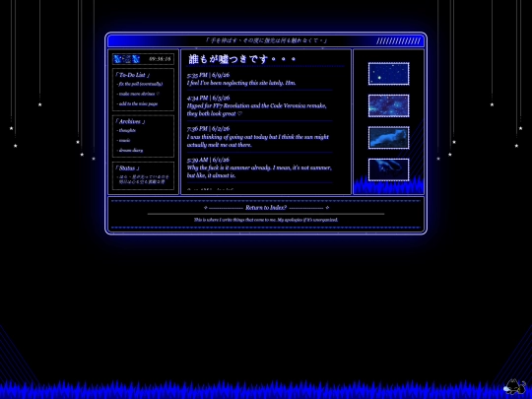Open the blue cloud stamp thumbnail
Viewport: 532px width, 399px height.
tap(389, 138)
